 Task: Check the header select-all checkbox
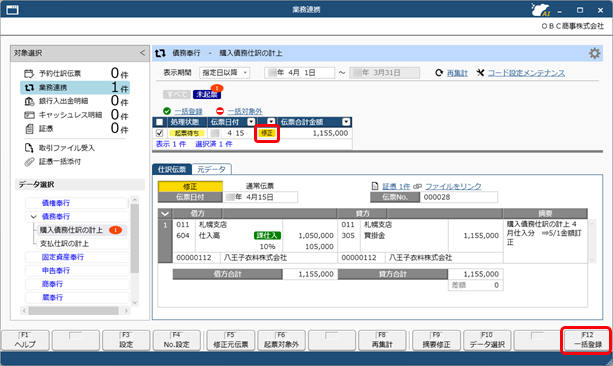[x=160, y=122]
